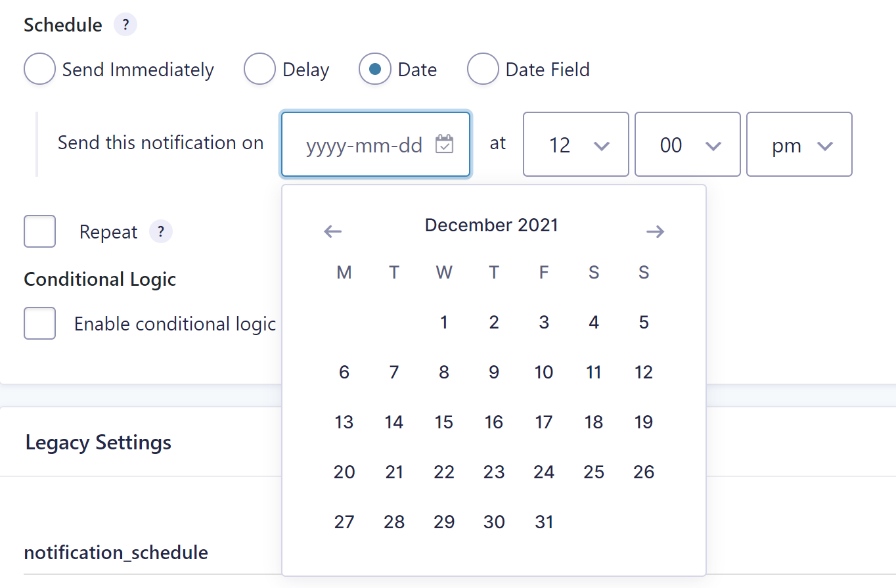Enable conditional logic
Screen dimensions: 896x588
coord(39,323)
